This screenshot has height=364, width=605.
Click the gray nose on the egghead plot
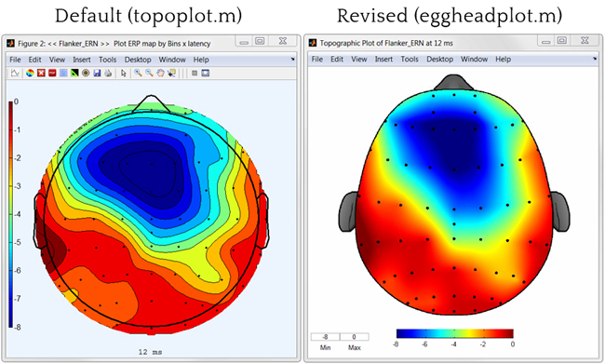(x=454, y=82)
